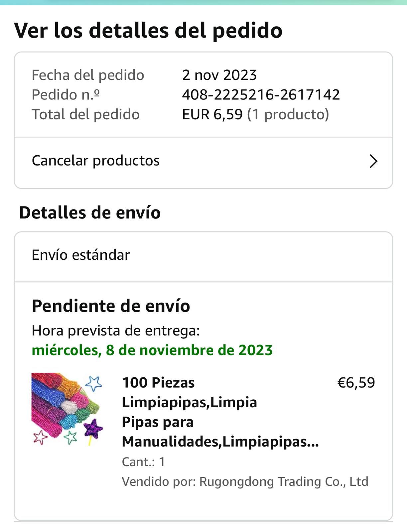Viewport: 407px width, 532px height.
Task: Select the order number 408-2225216-2617142
Action: 261,95
